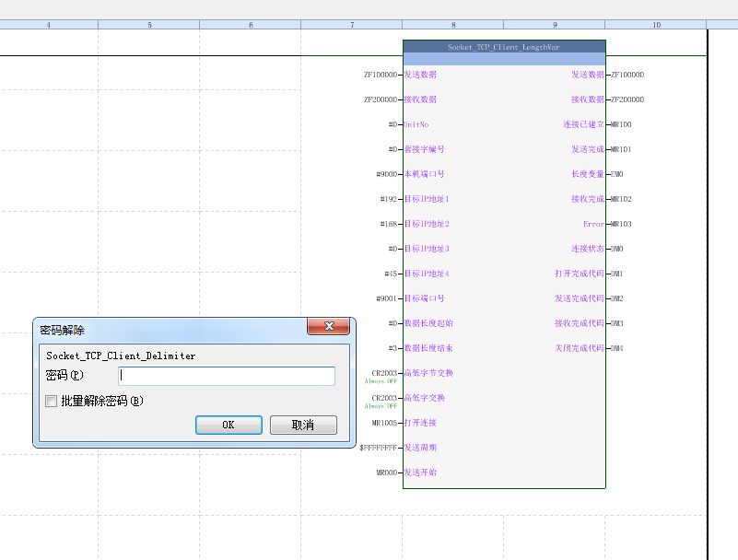Focus the 密码 password input field
This screenshot has width=738, height=560.
coord(226,376)
